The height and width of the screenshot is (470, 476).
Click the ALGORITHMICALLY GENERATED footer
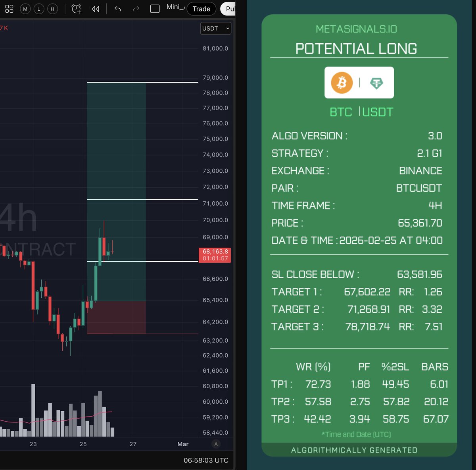(354, 450)
